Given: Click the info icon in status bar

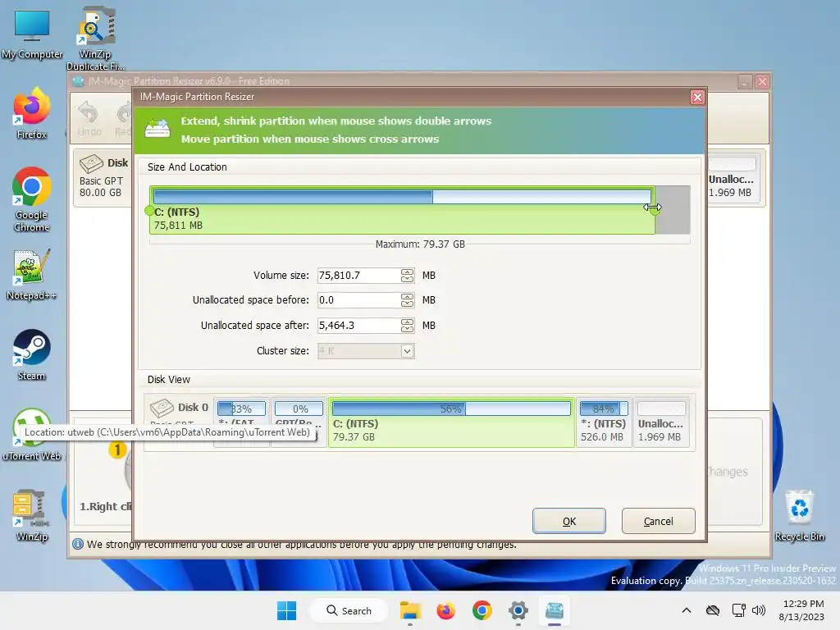Looking at the screenshot, I should (78, 545).
